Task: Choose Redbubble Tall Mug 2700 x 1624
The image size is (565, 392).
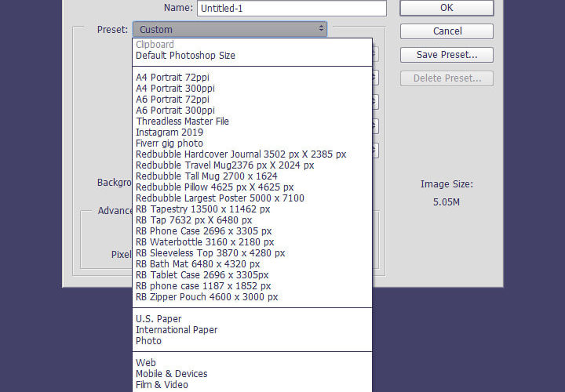Action: (x=252, y=176)
